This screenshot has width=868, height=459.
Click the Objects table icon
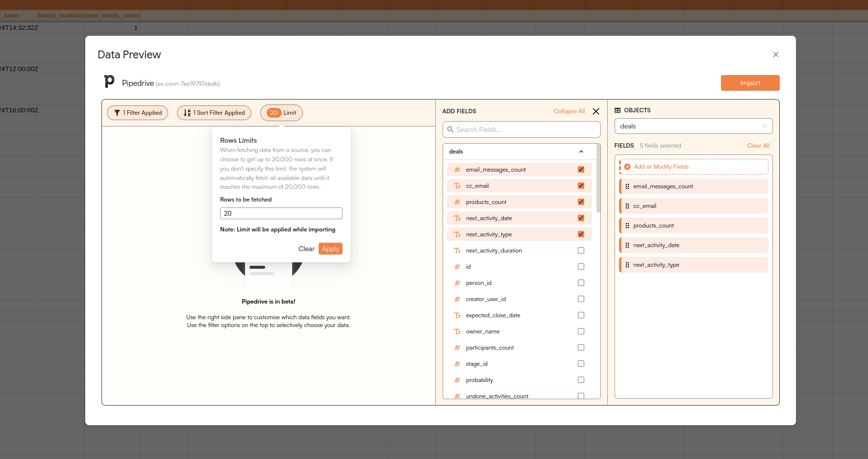click(x=618, y=110)
